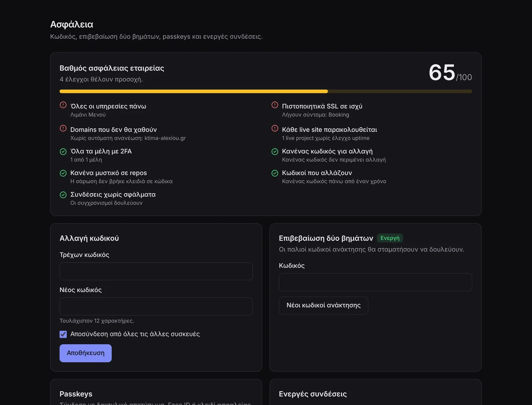The width and height of the screenshot is (532, 405).
Task: Click the text Λιμάνι Μενού
Action: point(88,115)
